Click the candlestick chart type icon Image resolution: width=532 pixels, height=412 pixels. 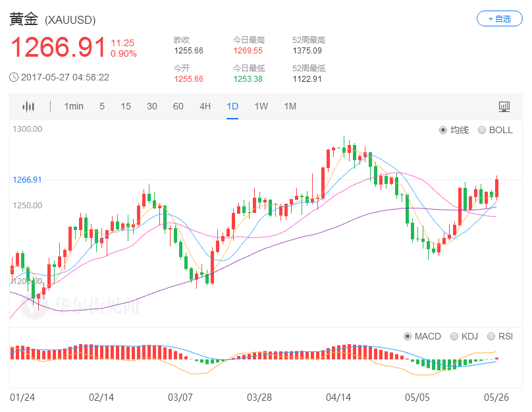pyautogui.click(x=28, y=106)
